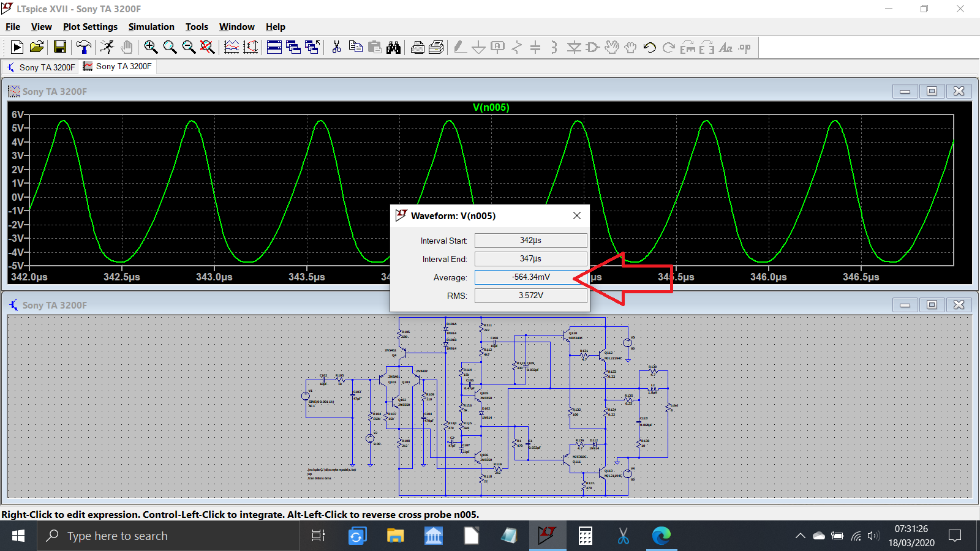980x551 pixels.
Task: Open Calculator from the taskbar
Action: point(586,536)
